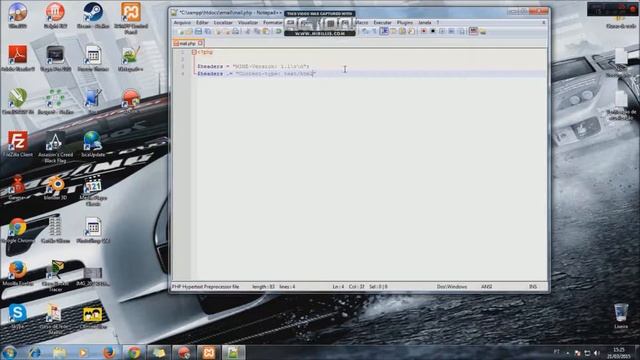Switch to Chrome in the taskbar
Viewport: 640px width, 360px height.
click(133, 352)
